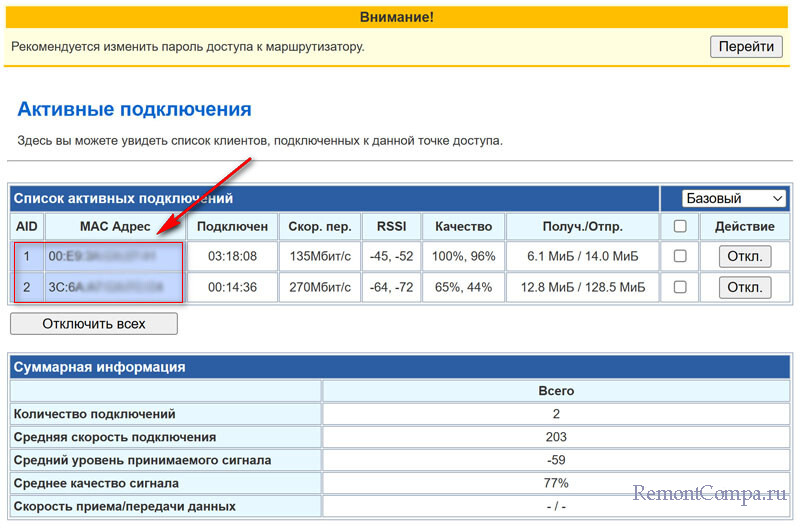This screenshot has height=529, width=800.
Task: Click the RSSI column header
Action: 385,227
